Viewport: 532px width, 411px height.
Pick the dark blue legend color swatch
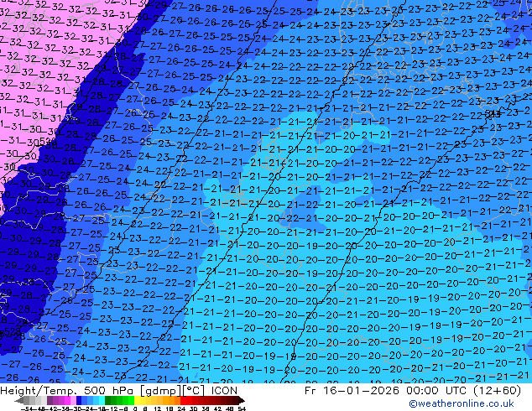[x=79, y=400]
